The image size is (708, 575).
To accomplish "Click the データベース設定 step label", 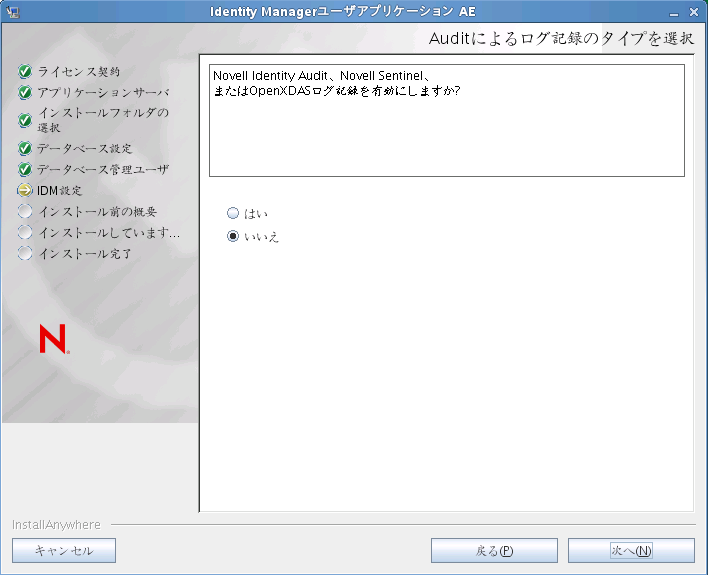I will [84, 148].
